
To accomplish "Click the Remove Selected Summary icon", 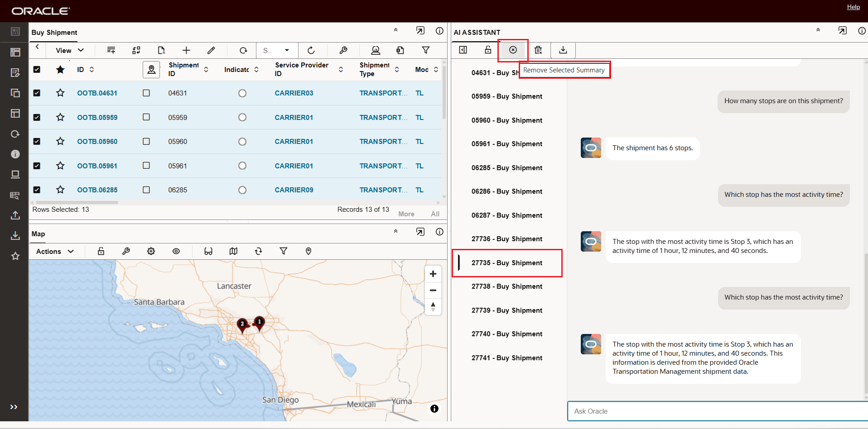I will point(513,50).
